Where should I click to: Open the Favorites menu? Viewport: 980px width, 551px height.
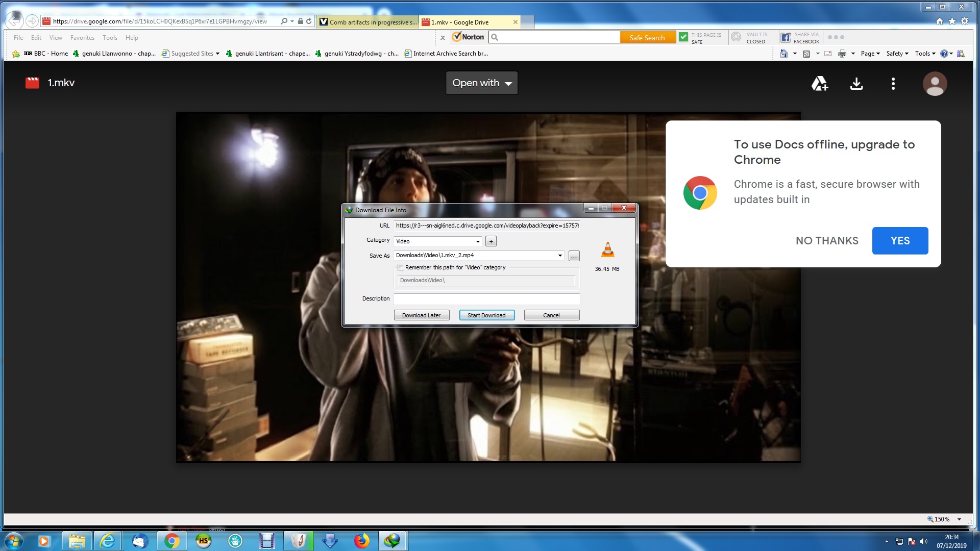[82, 38]
